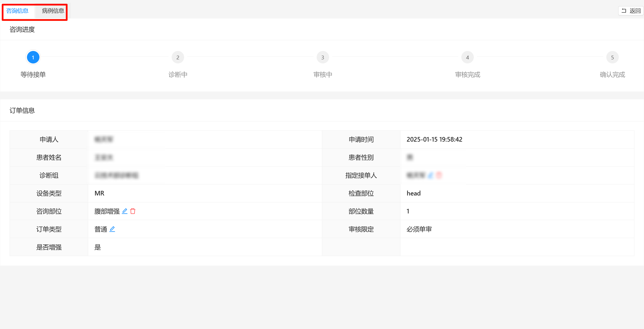Delete the 指定接单人 assignee with the trash icon
The image size is (644, 329).
[x=439, y=175]
